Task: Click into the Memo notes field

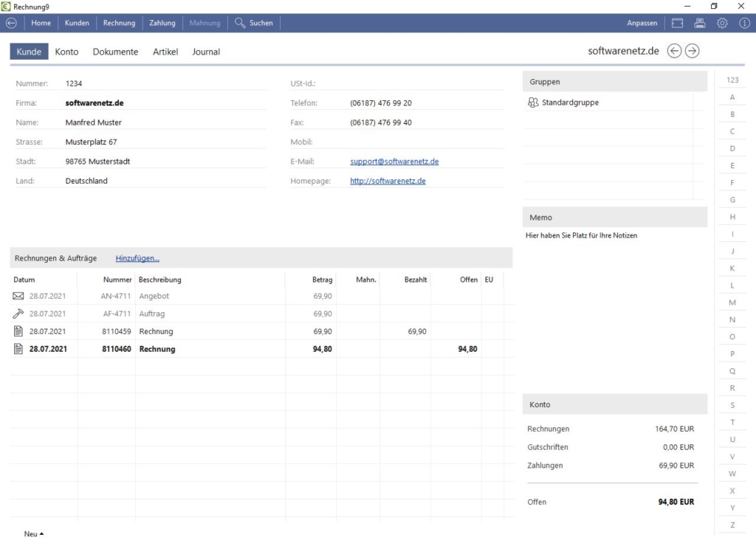Action: tap(614, 310)
